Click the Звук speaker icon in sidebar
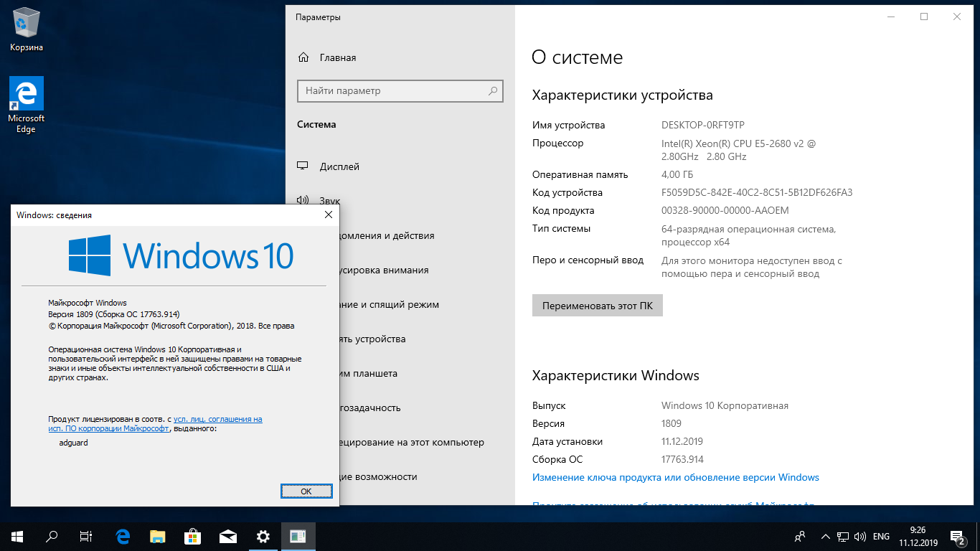The height and width of the screenshot is (551, 980). (x=303, y=201)
